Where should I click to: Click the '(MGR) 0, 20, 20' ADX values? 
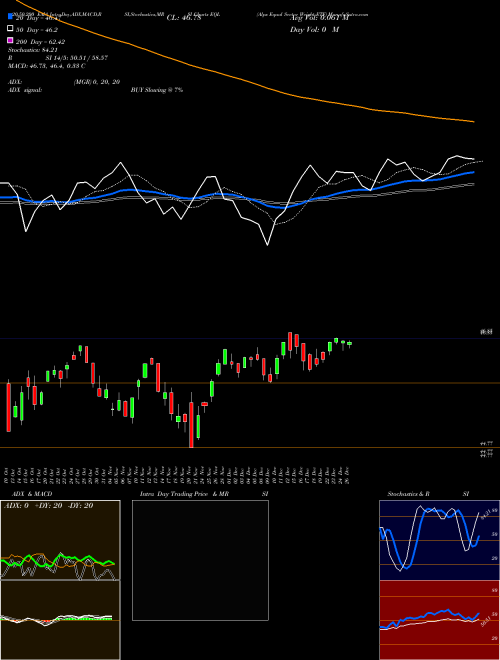point(97,82)
